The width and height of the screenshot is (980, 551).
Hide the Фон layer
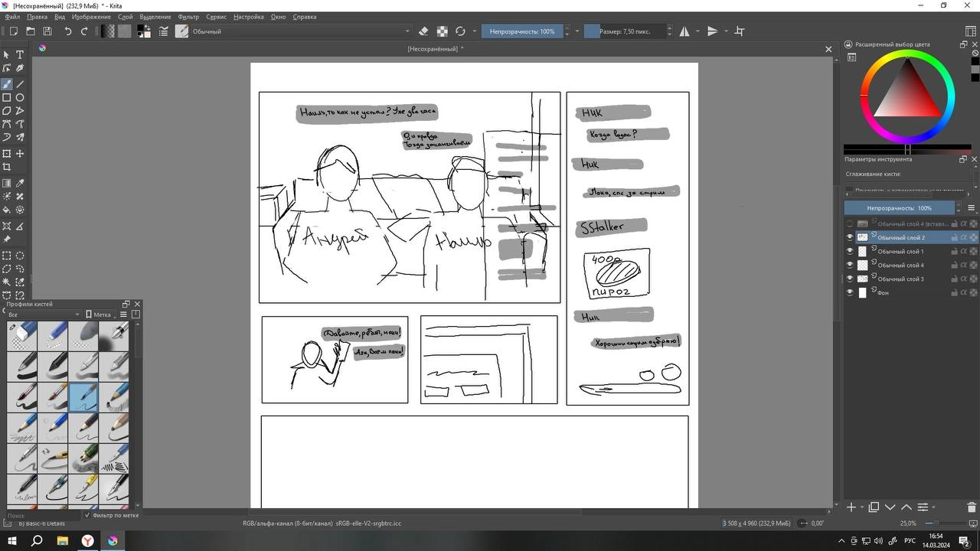tap(850, 293)
